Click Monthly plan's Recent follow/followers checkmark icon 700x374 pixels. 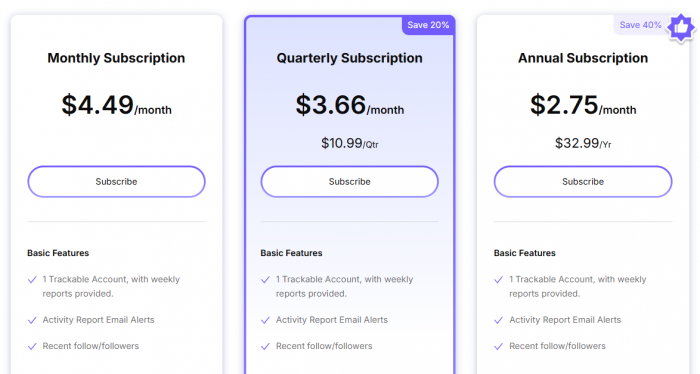(32, 346)
